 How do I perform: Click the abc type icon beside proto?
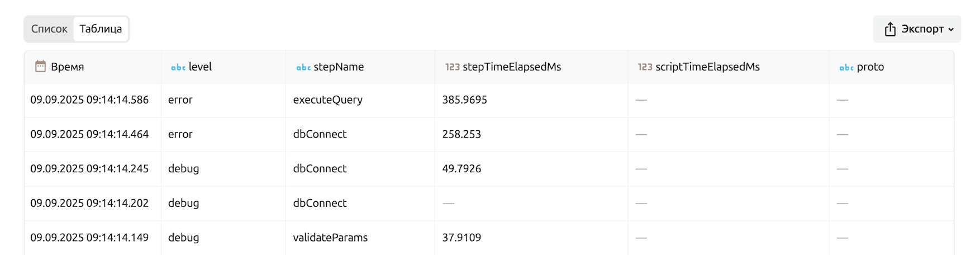846,67
